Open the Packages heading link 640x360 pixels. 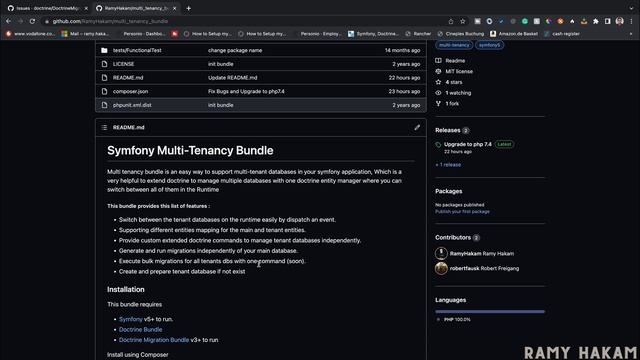[x=449, y=191]
